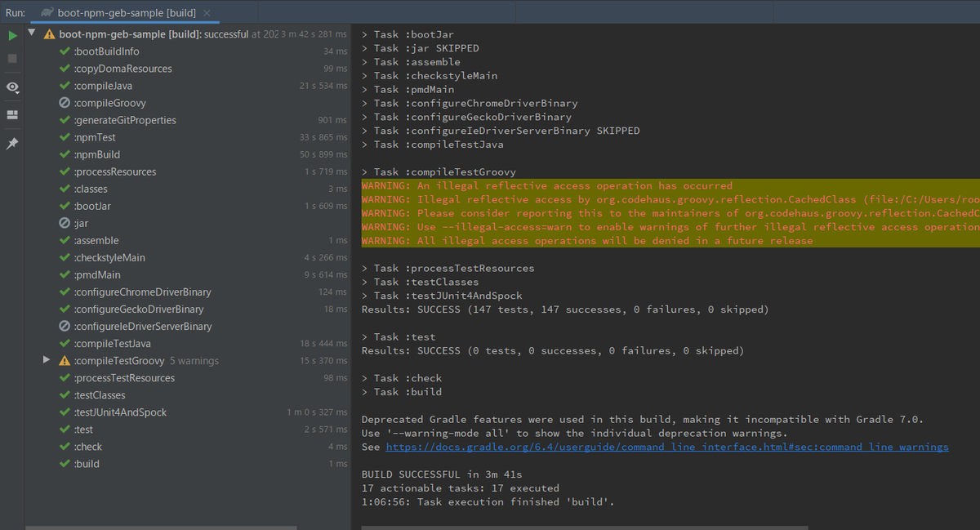
Task: Click the skipped icon next to :compileGroovy
Action: (65, 103)
